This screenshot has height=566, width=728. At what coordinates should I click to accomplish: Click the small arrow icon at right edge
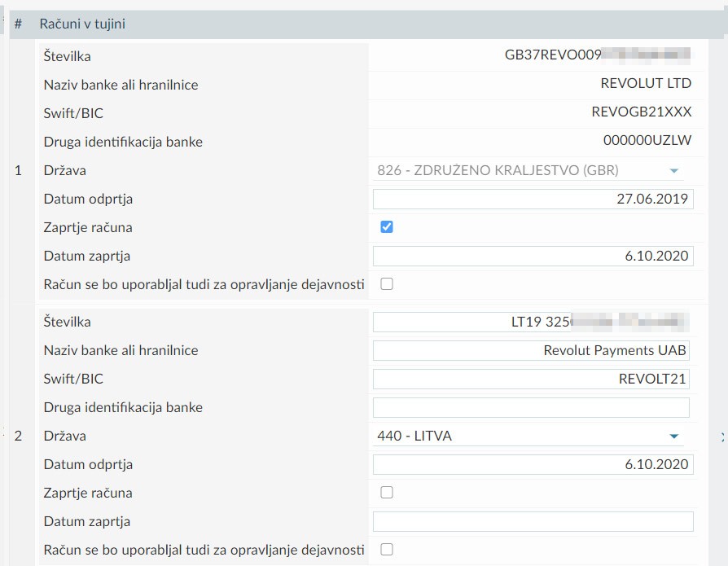pos(722,437)
